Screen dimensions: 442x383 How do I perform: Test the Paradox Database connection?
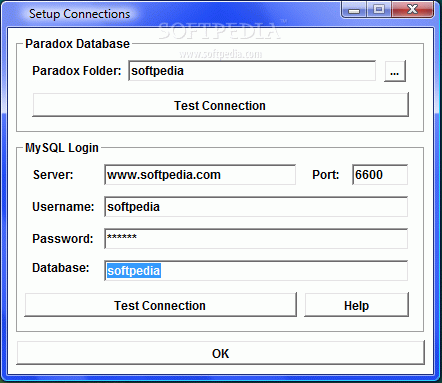[x=220, y=105]
